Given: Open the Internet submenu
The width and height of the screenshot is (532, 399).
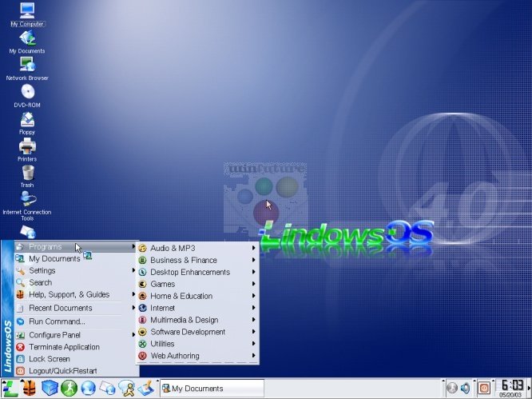Looking at the screenshot, I should click(197, 308).
